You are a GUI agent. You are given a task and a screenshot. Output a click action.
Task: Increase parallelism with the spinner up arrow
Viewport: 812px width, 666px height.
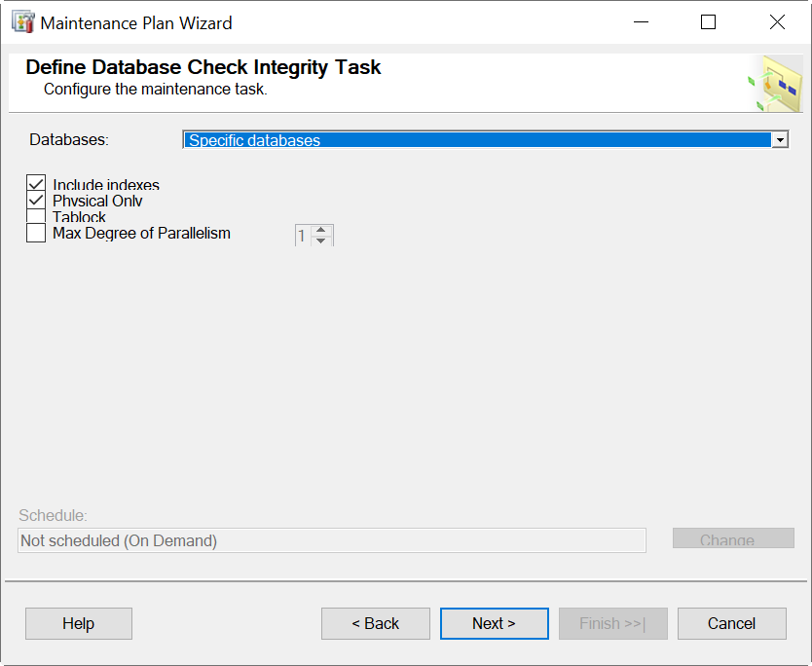320,230
